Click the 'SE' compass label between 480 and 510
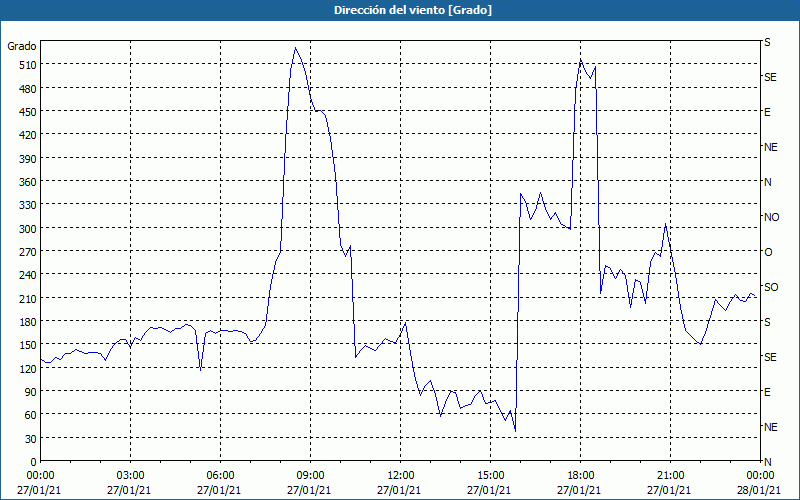Image resolution: width=800 pixels, height=500 pixels. pos(770,77)
